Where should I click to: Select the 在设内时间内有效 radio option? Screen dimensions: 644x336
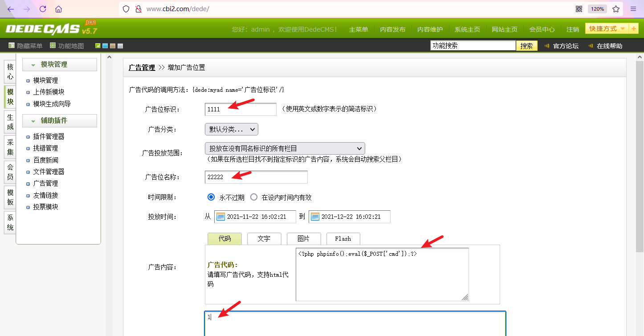tap(254, 197)
